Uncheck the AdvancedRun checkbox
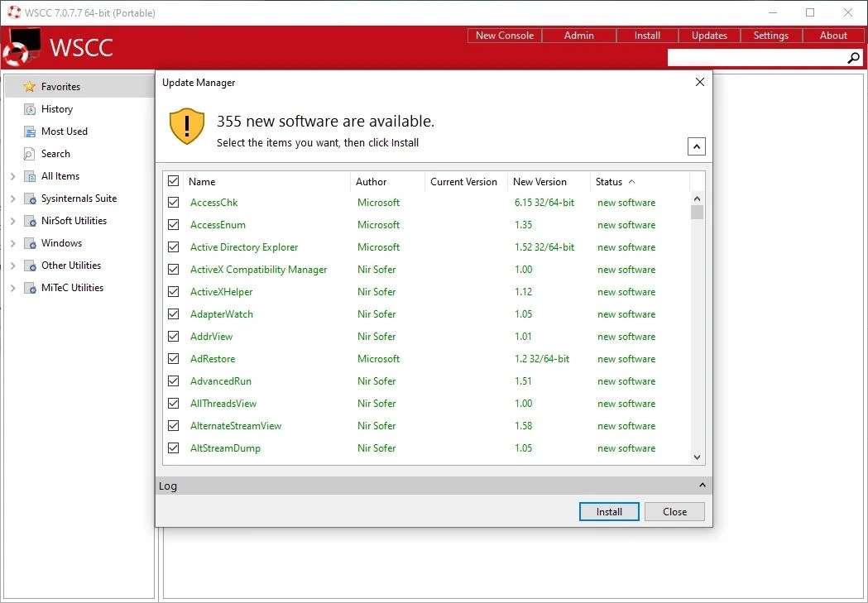Image resolution: width=868 pixels, height=603 pixels. click(x=173, y=381)
